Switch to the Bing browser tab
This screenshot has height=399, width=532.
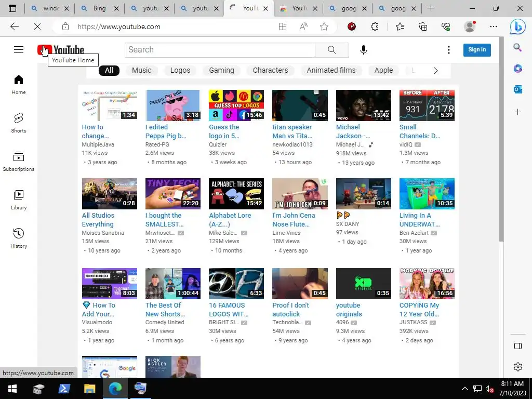[x=100, y=8]
